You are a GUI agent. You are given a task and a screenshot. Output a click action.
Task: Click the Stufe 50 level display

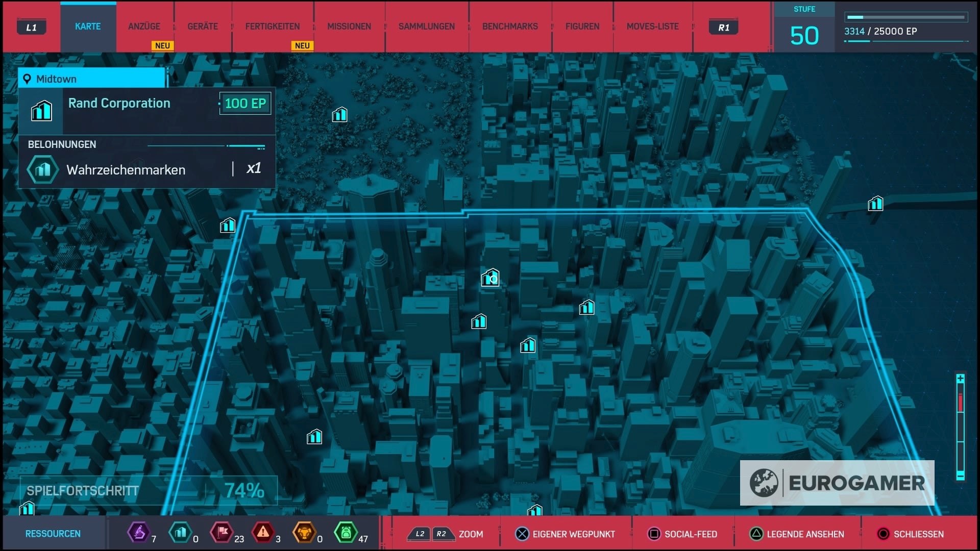click(804, 28)
